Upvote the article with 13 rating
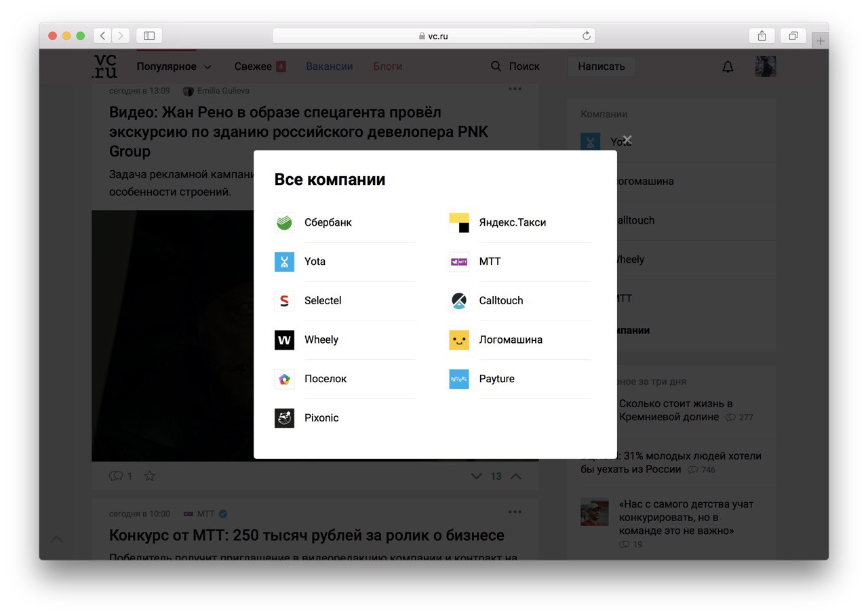The image size is (868, 616). click(x=516, y=476)
